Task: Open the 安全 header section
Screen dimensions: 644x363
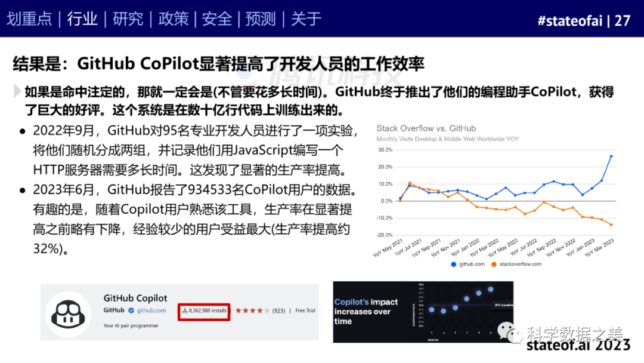Action: click(217, 19)
